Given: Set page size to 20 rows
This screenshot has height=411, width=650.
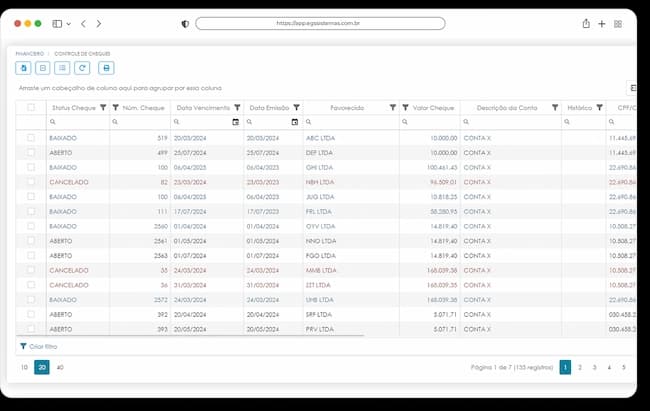Looking at the screenshot, I should coord(42,367).
